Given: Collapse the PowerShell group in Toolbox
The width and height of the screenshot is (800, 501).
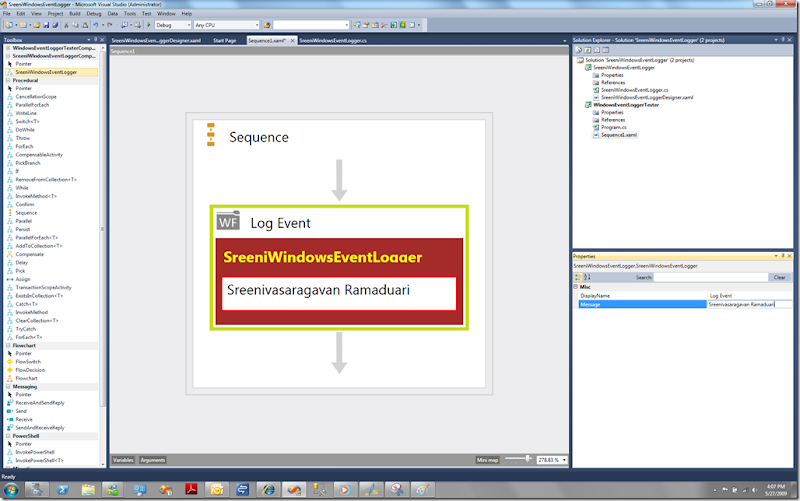Looking at the screenshot, I should click(x=8, y=436).
